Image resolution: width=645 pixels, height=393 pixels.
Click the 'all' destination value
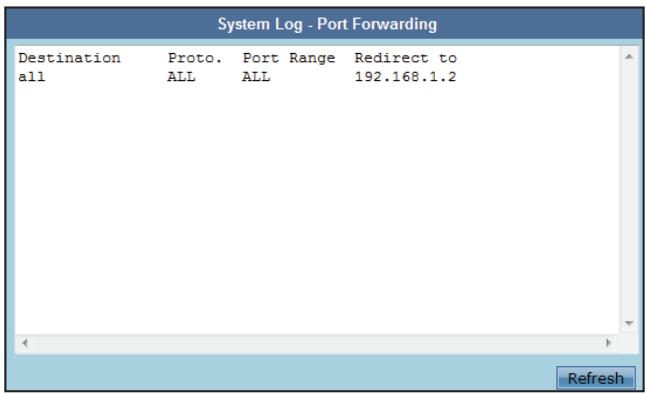click(x=32, y=77)
